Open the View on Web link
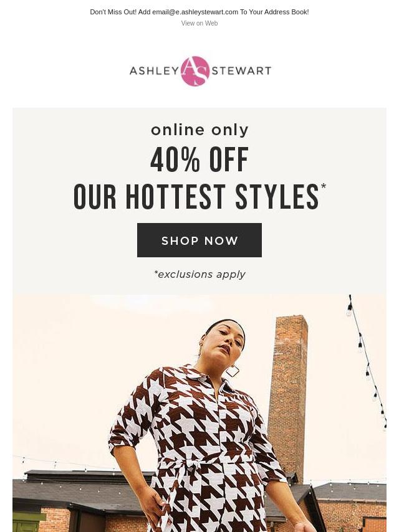The height and width of the screenshot is (532, 399). [x=199, y=23]
